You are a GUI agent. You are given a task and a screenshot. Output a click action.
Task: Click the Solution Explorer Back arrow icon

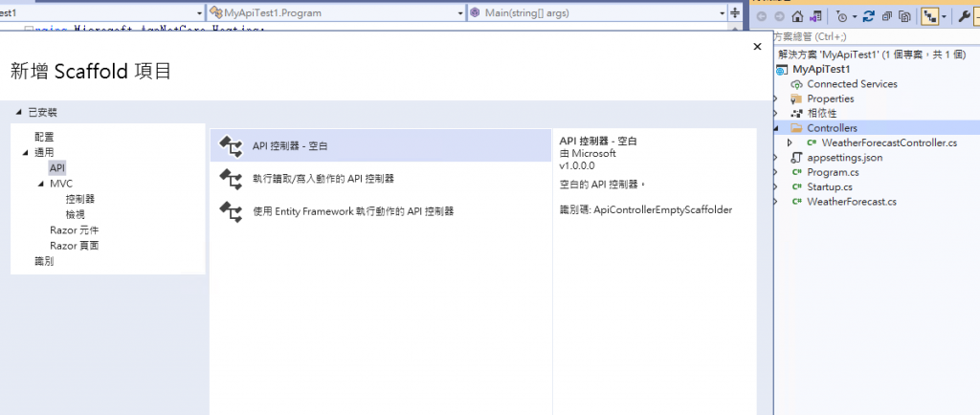pos(761,17)
